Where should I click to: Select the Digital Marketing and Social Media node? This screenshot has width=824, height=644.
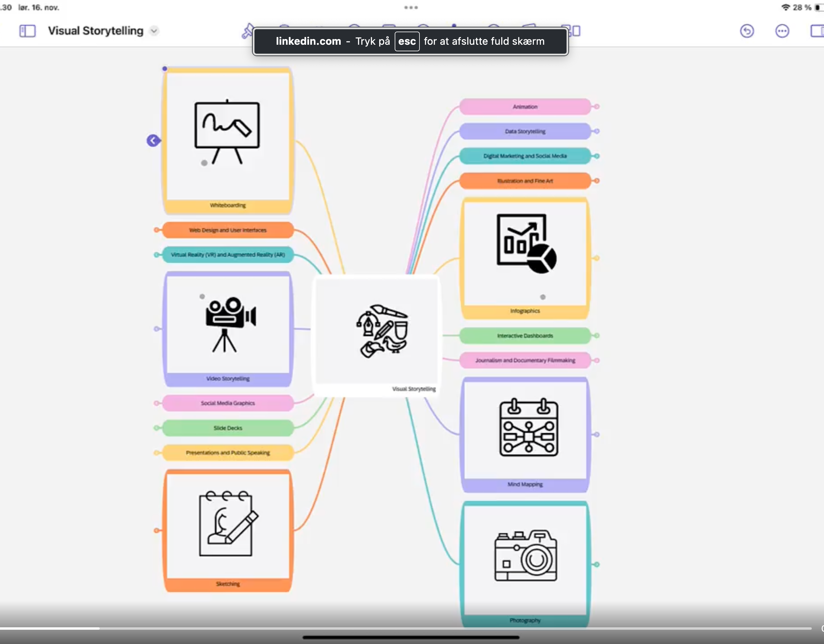pos(525,156)
